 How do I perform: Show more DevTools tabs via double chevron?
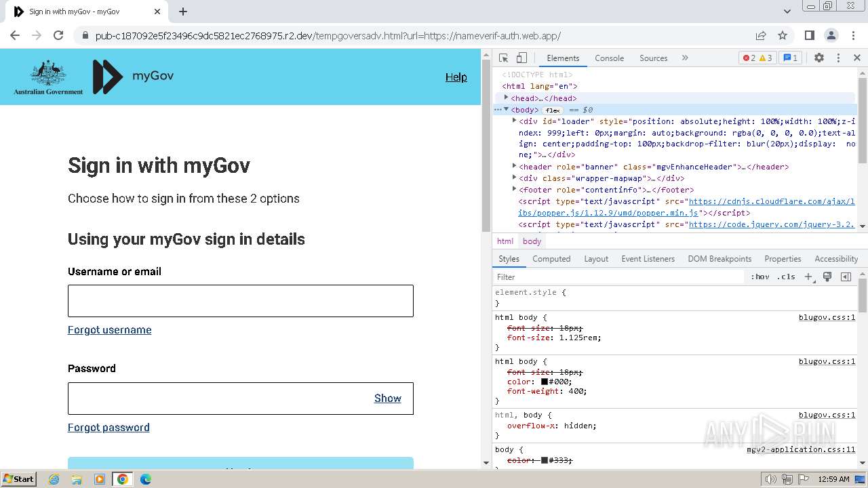(x=685, y=58)
